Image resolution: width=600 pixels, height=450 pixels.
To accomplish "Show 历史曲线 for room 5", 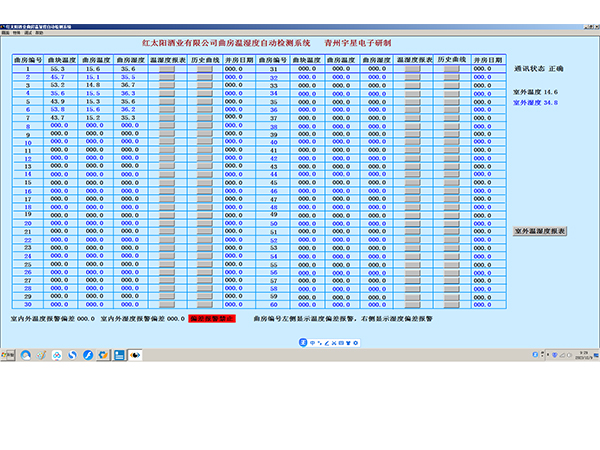I will point(205,102).
